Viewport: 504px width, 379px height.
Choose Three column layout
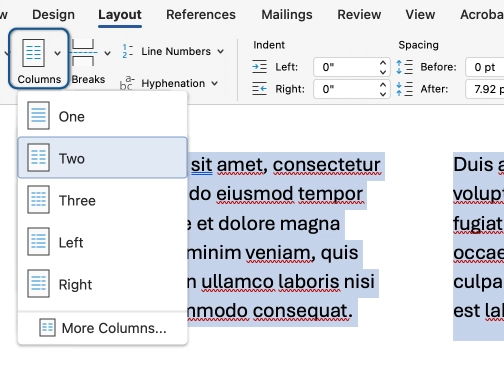coord(102,200)
